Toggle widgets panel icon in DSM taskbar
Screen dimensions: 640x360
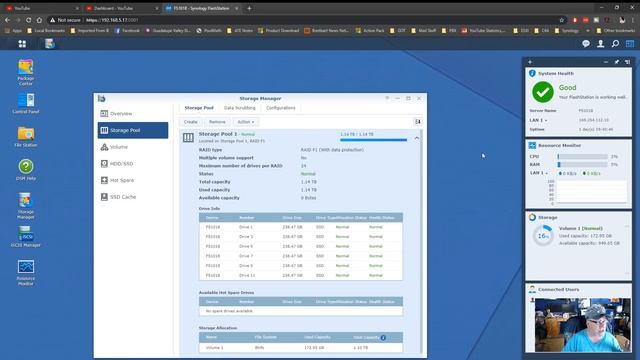(x=630, y=44)
